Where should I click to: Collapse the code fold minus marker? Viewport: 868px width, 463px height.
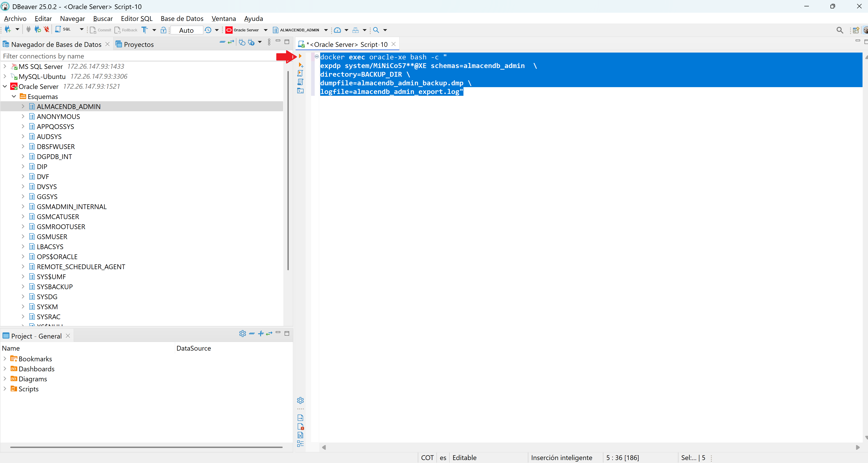pyautogui.click(x=317, y=57)
